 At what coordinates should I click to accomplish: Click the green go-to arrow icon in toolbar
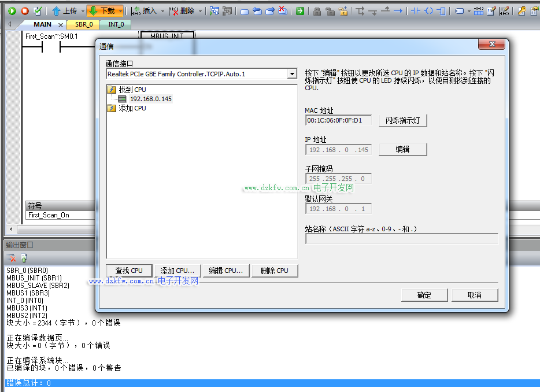pos(300,11)
